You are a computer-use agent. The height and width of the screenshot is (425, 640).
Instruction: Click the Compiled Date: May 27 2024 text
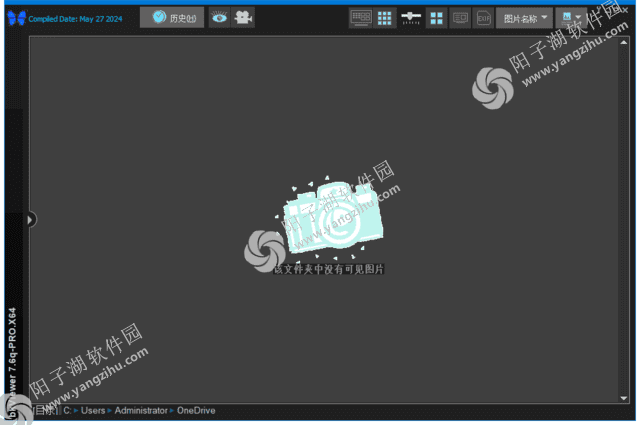click(75, 19)
